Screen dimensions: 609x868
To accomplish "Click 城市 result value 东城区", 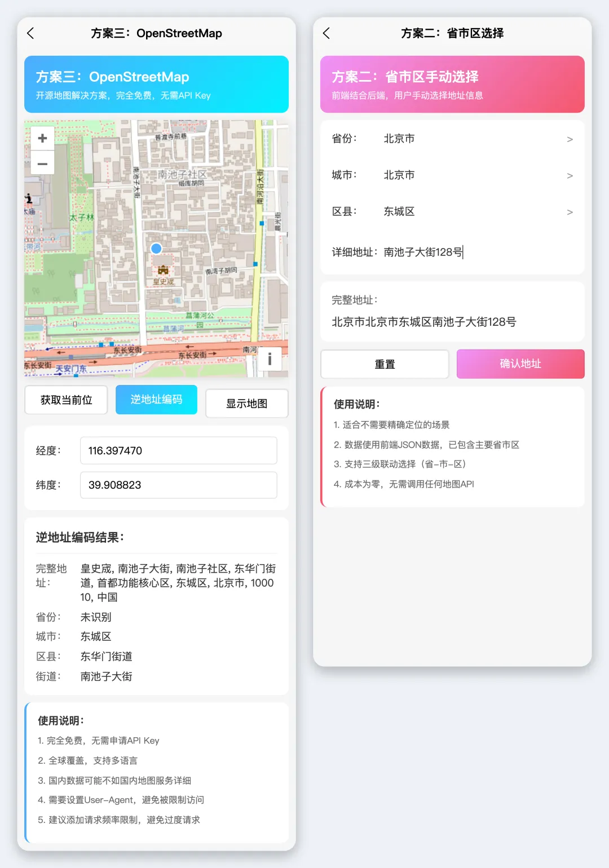I will [96, 636].
